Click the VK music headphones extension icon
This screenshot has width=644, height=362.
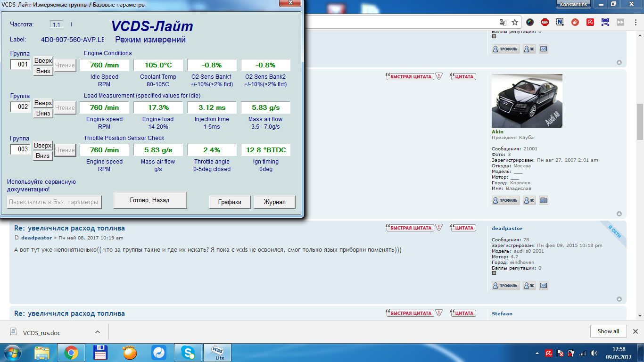[605, 22]
